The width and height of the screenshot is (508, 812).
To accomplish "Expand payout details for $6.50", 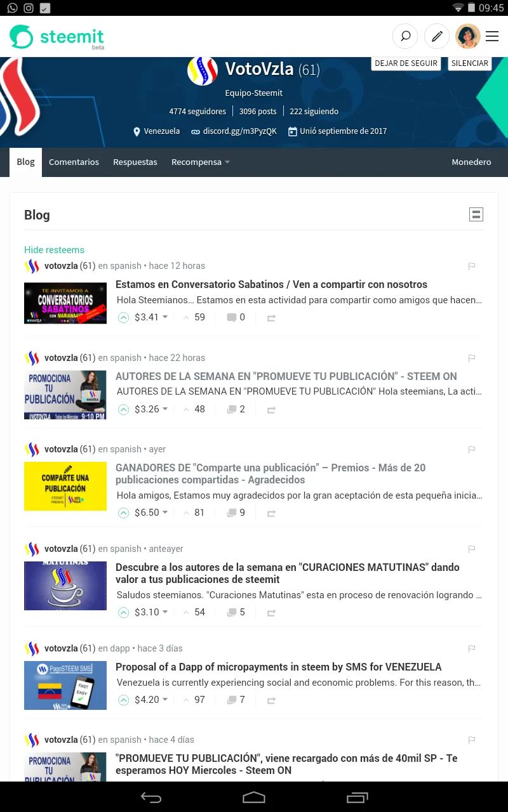I will [x=151, y=513].
